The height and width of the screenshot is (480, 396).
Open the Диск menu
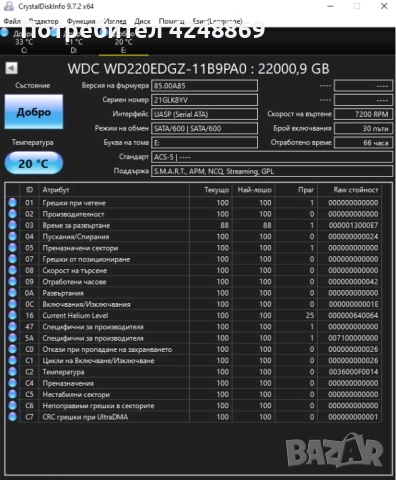(x=142, y=21)
